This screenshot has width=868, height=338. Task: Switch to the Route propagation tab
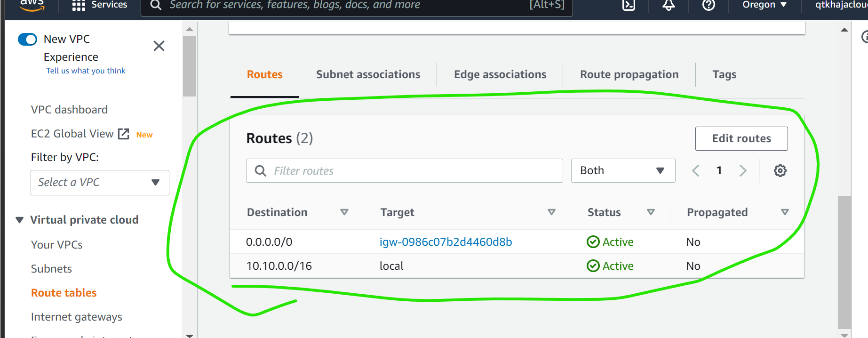coord(629,74)
